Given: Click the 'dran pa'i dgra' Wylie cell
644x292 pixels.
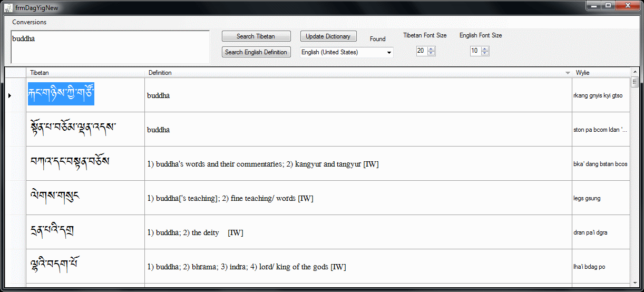Looking at the screenshot, I should click(x=601, y=232).
